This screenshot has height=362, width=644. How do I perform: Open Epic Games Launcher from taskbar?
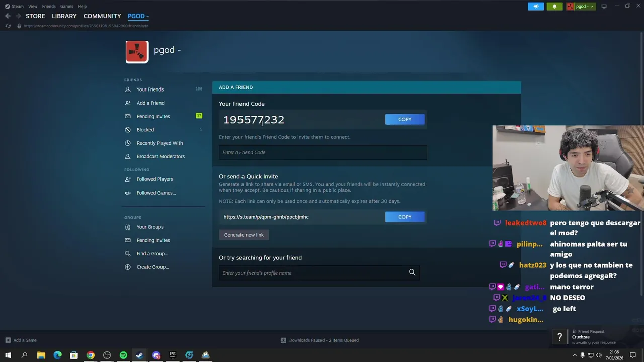(173, 355)
